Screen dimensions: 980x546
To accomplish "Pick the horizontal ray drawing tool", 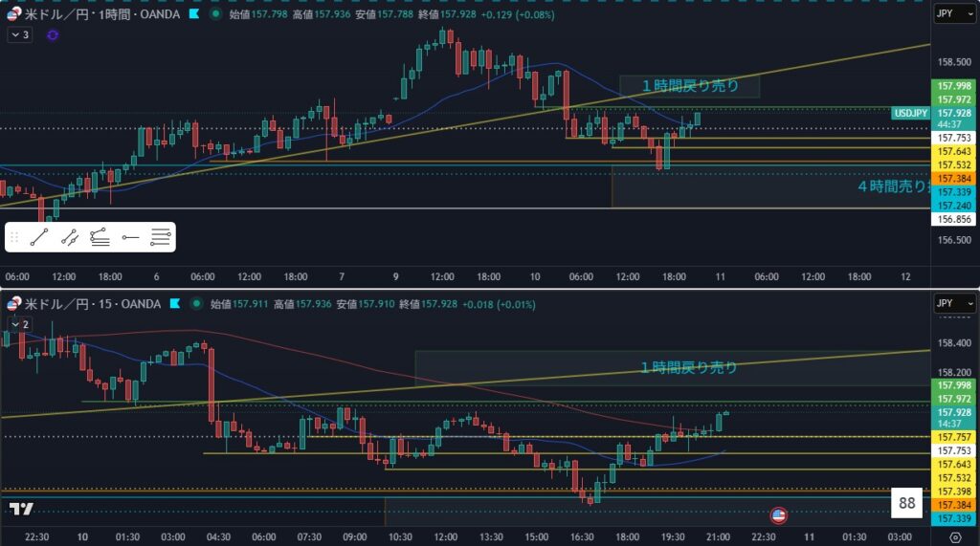I will point(130,237).
